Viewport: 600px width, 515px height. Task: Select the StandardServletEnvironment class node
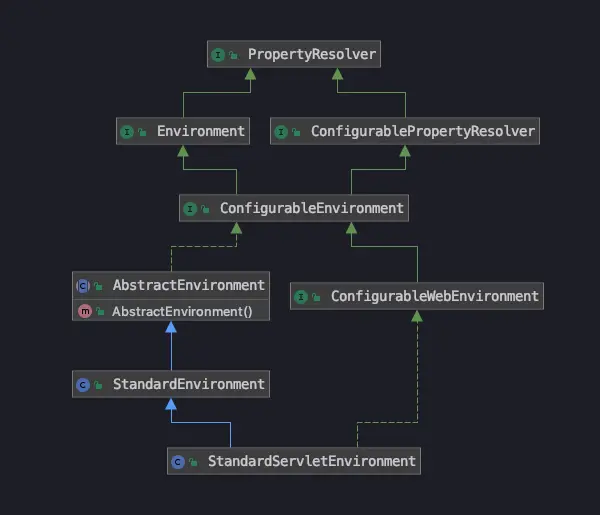[294, 461]
